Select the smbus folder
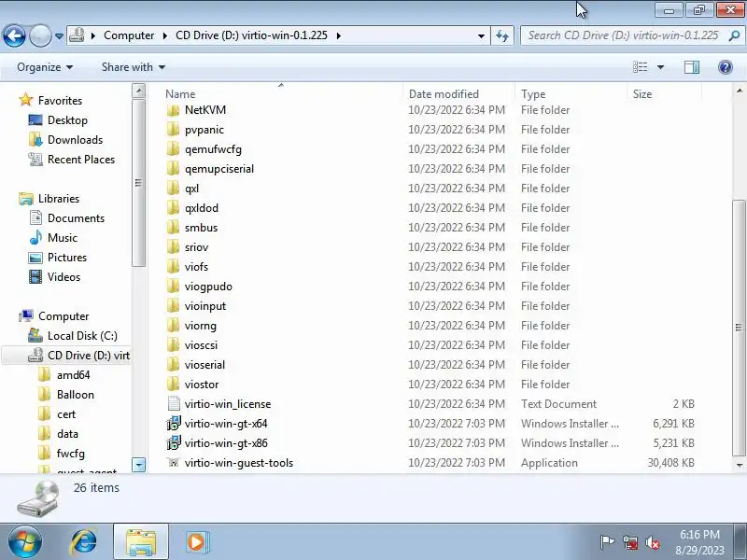The width and height of the screenshot is (747, 560). pos(201,228)
